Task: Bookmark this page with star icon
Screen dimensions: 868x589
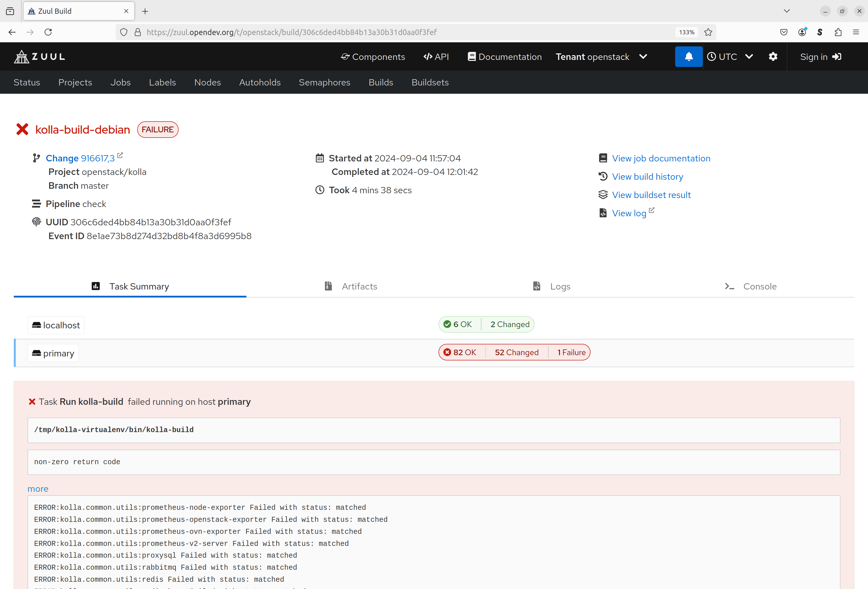Action: pos(708,32)
